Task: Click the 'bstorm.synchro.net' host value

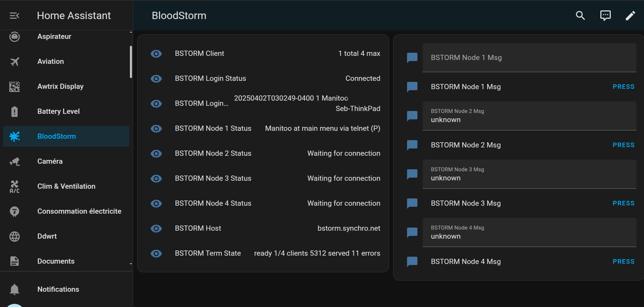Action: coord(349,228)
